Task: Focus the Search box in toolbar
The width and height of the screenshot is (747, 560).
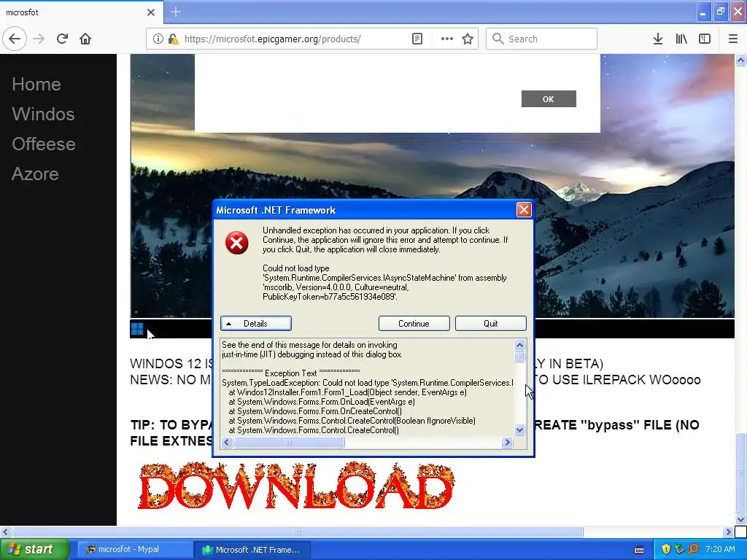Action: [x=541, y=39]
